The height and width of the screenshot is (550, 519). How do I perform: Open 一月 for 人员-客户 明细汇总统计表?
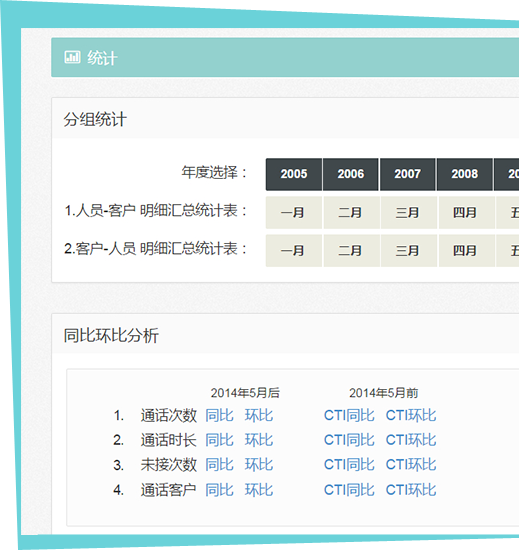(x=294, y=213)
